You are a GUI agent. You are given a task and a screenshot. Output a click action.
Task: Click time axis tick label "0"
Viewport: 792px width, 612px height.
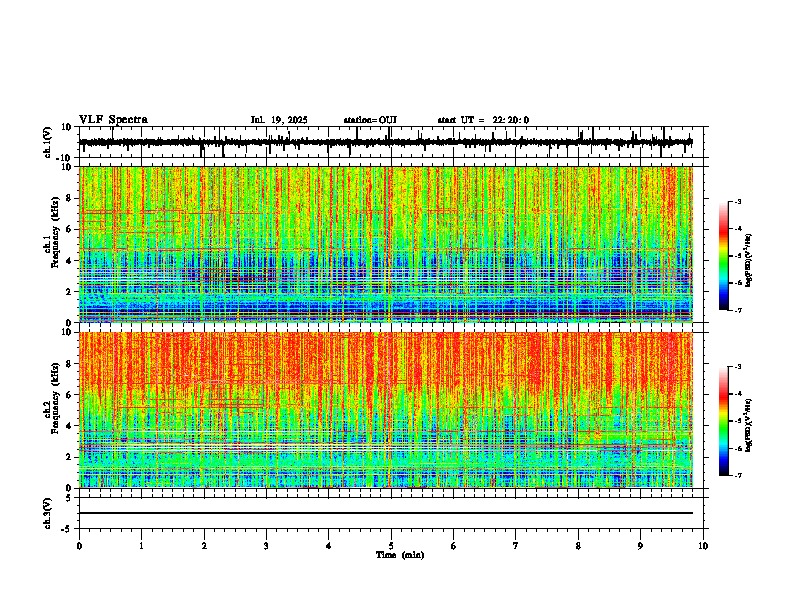pos(79,546)
